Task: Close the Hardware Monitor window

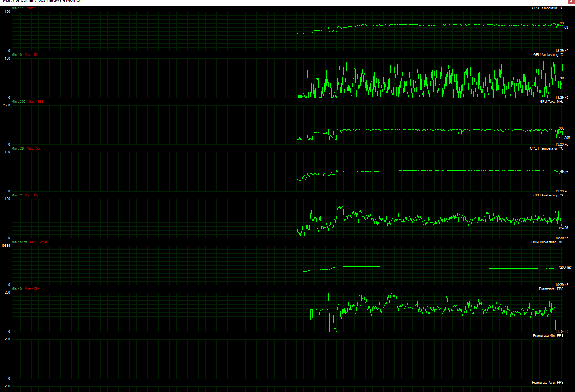Action: pyautogui.click(x=571, y=1)
